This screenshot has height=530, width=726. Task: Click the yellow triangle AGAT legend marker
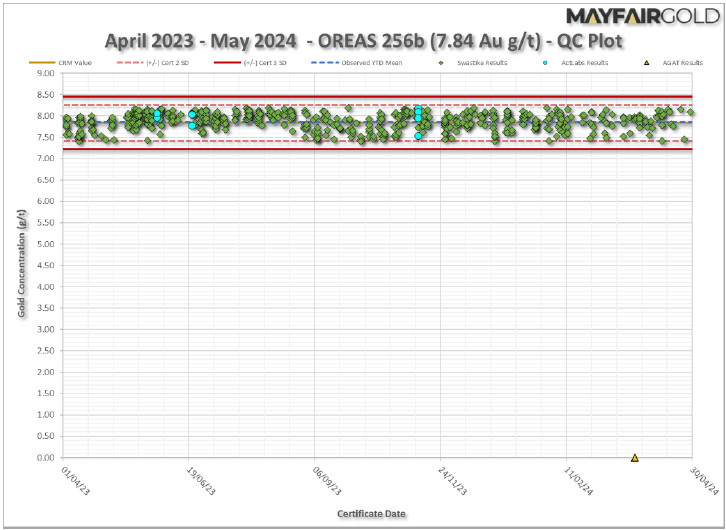pos(646,62)
